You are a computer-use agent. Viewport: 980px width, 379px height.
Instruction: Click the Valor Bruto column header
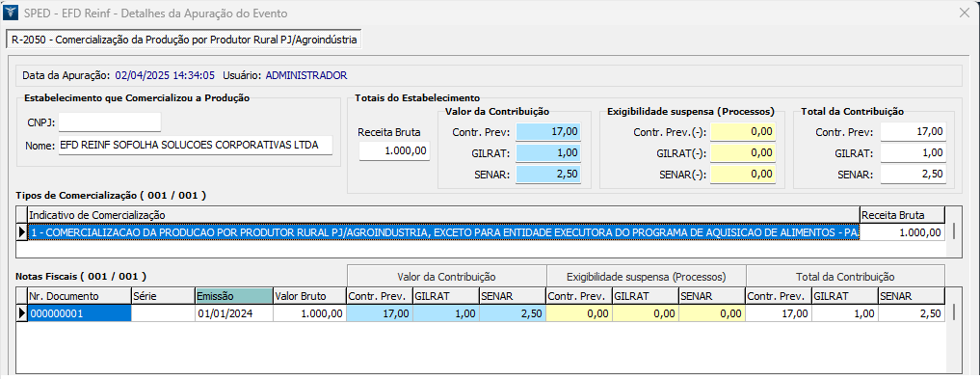coord(309,296)
